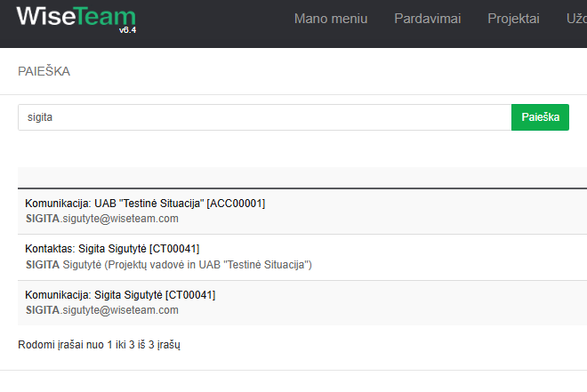
Task: Click the results table header row
Action: pos(302,177)
